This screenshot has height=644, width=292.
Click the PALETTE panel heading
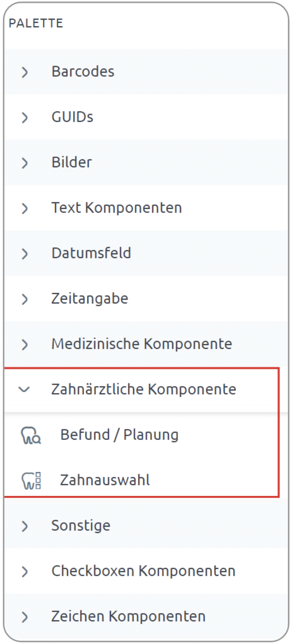pos(36,24)
